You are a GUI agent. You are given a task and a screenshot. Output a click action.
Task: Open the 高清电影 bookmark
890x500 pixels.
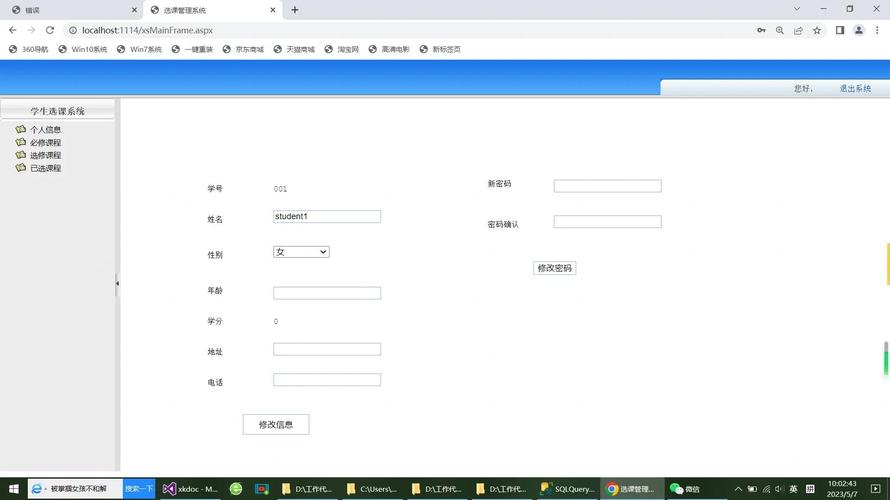tap(389, 49)
